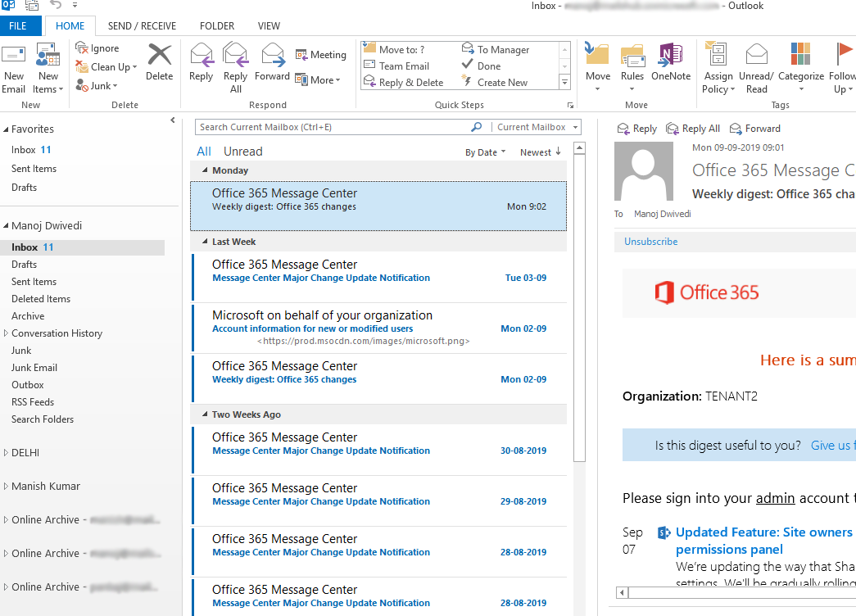Viewport: 856px width, 616px height.
Task: Open the FILE menu
Action: 18,26
